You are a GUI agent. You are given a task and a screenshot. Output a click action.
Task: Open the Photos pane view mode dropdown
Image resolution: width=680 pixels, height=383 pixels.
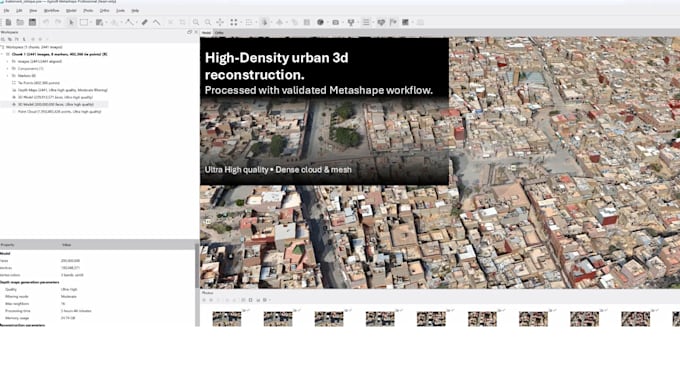pyautogui.click(x=270, y=300)
